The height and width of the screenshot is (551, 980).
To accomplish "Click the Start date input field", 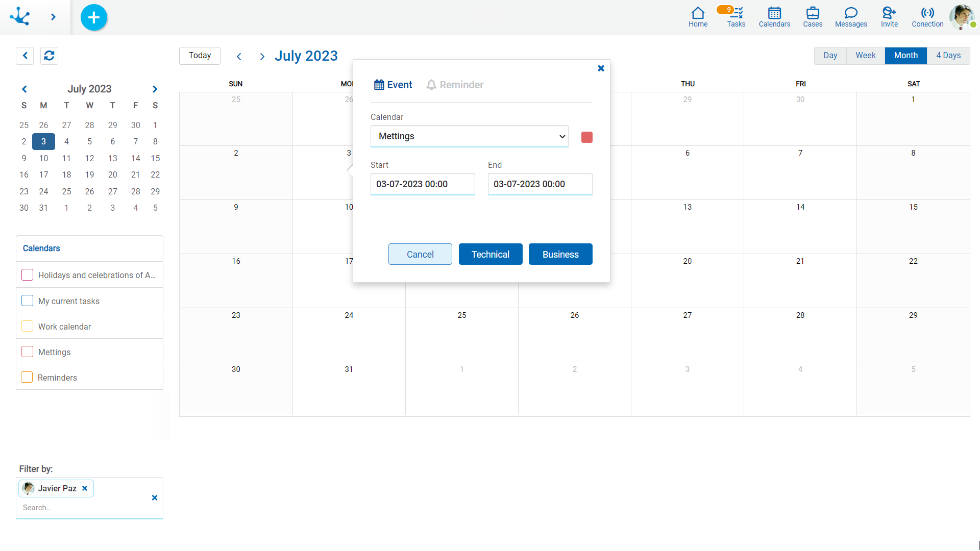I will click(423, 184).
